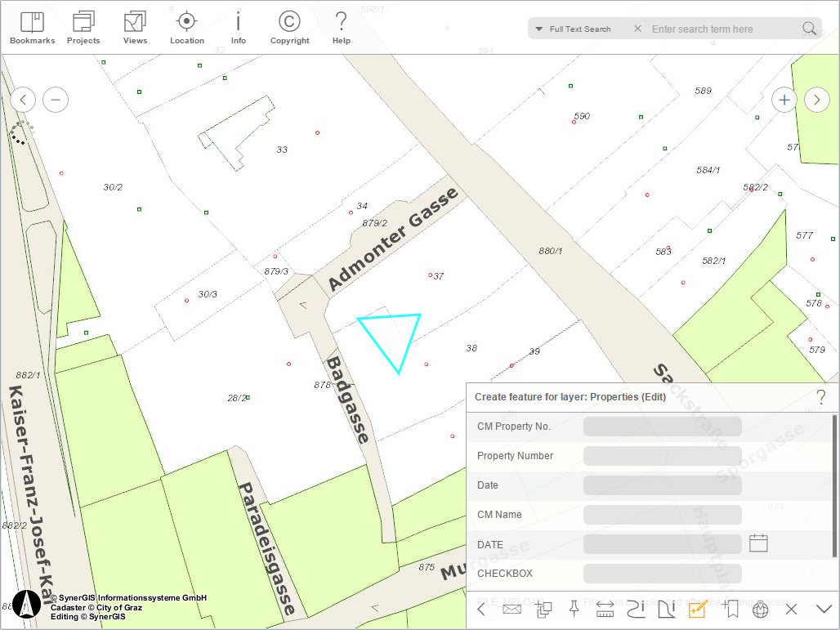Select the measure distance tool in editing toolbar
Image resolution: width=840 pixels, height=630 pixels.
605,609
